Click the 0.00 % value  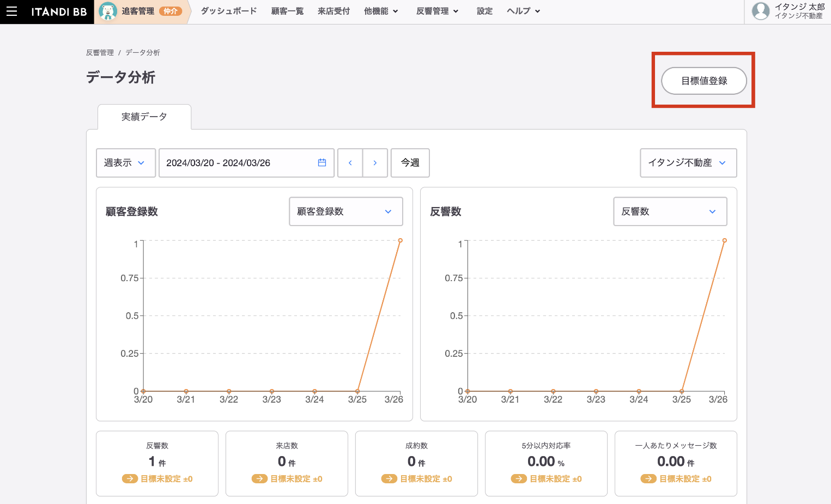pos(546,462)
